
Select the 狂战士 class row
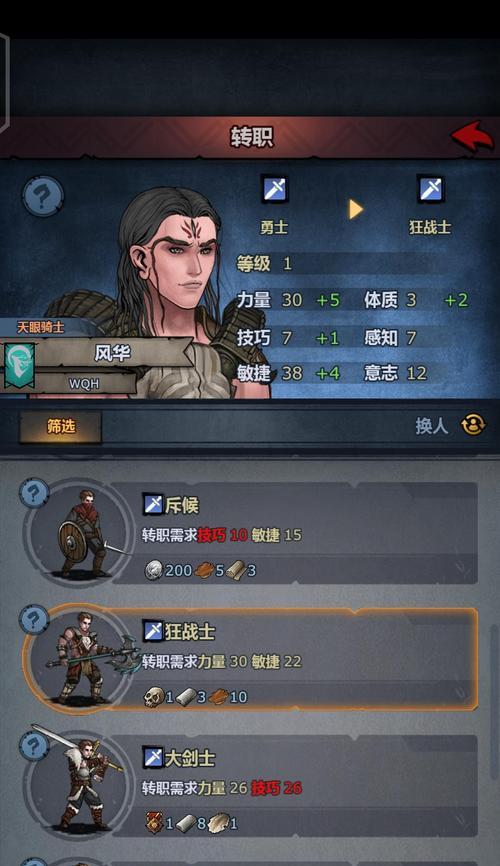coord(251,659)
